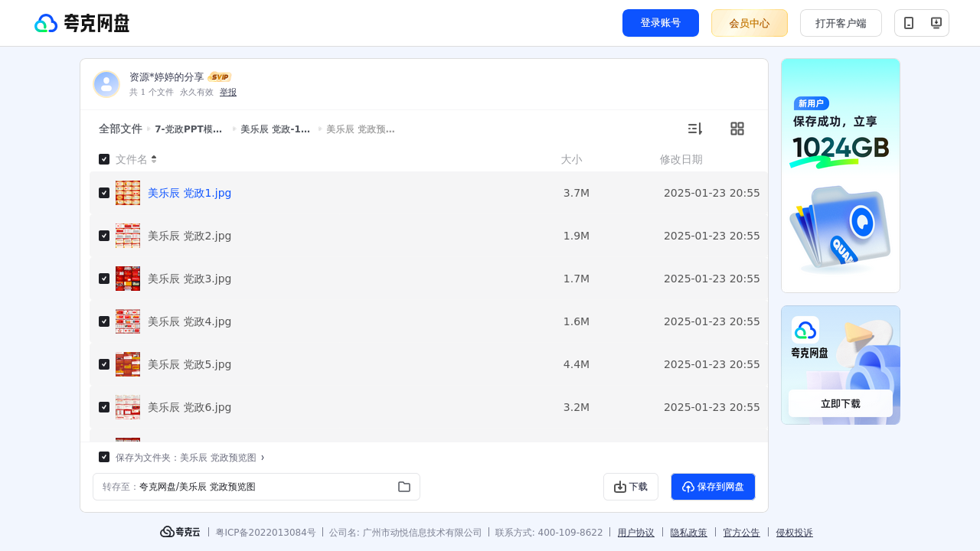Click 保存到网盘 button
This screenshot has width=980, height=551.
click(713, 487)
